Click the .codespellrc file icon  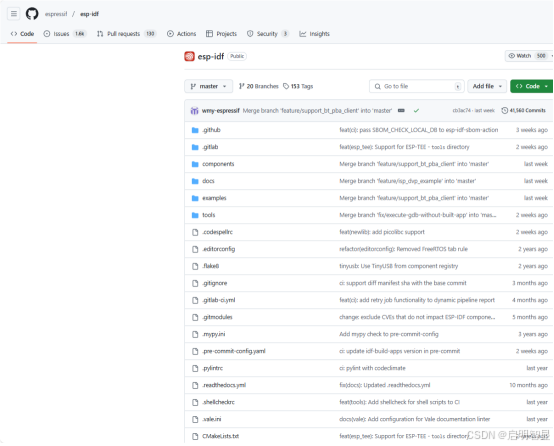[195, 232]
